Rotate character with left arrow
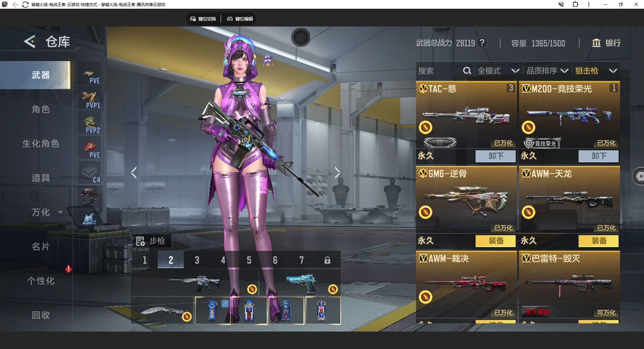The height and width of the screenshot is (349, 644). pos(134,173)
